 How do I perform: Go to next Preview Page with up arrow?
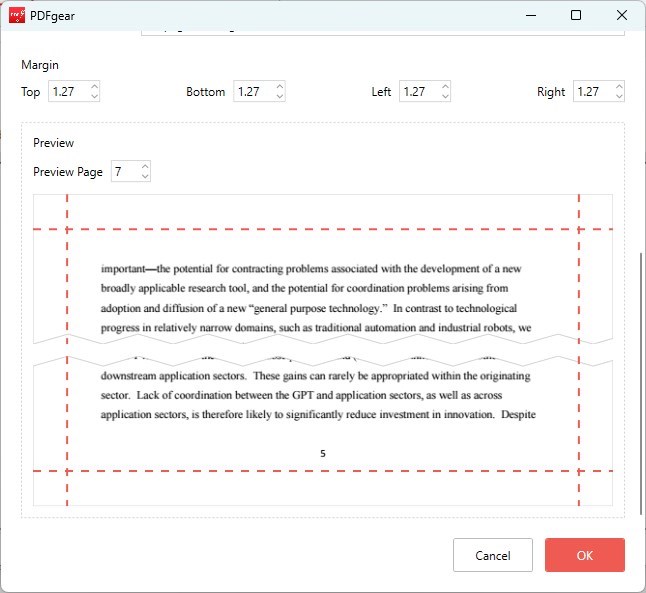point(145,166)
